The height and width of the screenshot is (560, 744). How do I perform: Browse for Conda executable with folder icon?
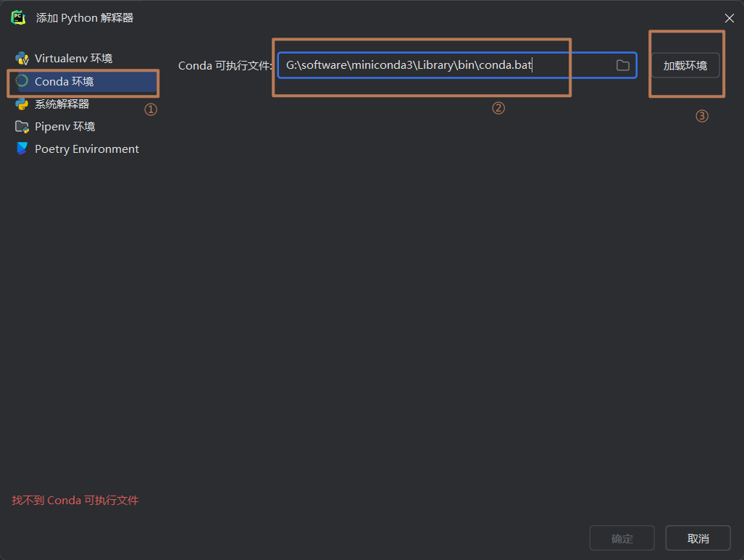622,65
